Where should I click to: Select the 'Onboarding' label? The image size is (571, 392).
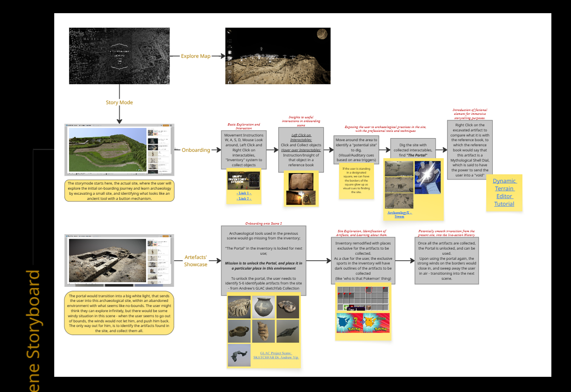(x=196, y=150)
